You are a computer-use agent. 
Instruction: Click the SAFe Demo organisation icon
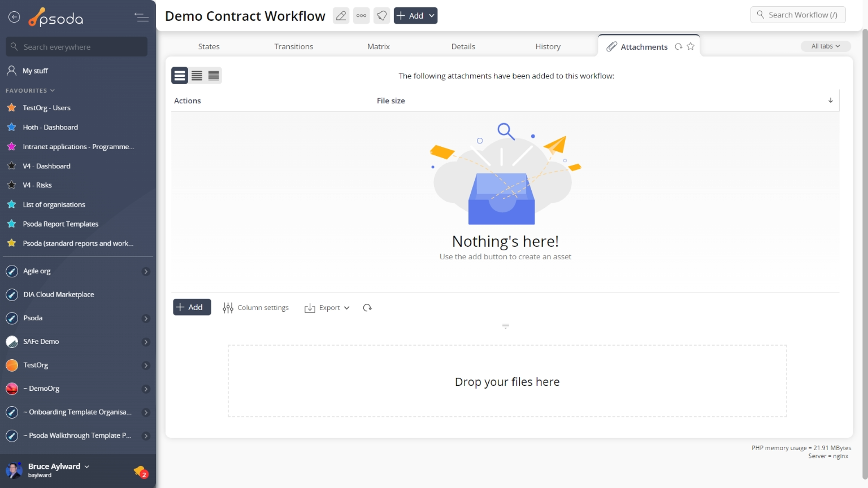pyautogui.click(x=12, y=342)
